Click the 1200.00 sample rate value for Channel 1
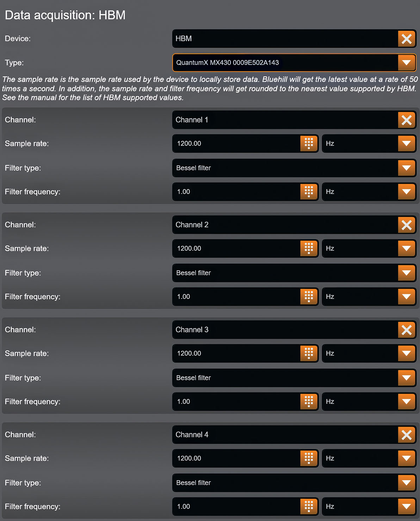420x521 pixels. click(211, 143)
